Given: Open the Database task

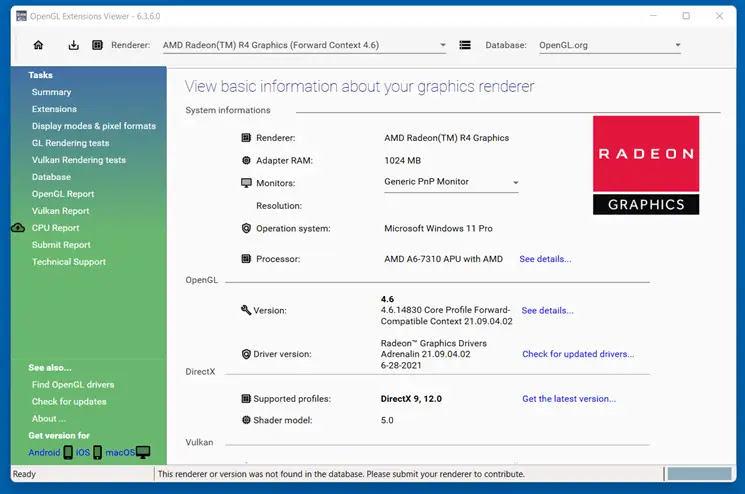Looking at the screenshot, I should (x=51, y=177).
